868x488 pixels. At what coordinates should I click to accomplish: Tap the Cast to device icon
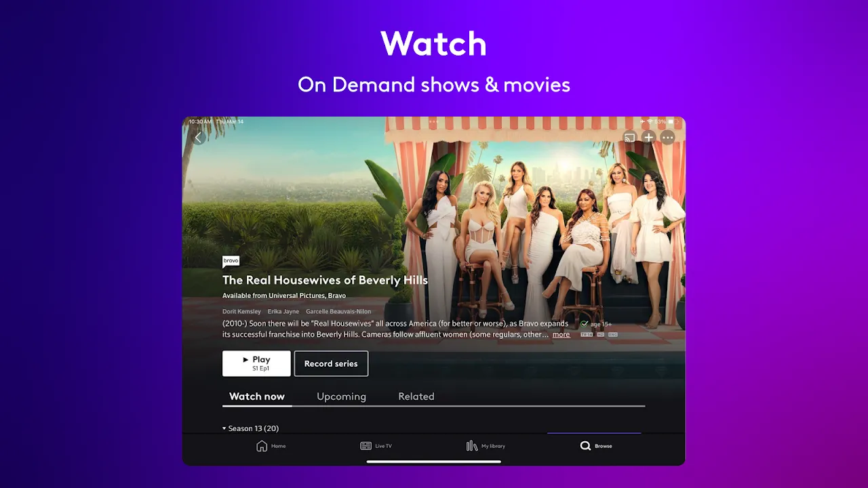point(629,138)
